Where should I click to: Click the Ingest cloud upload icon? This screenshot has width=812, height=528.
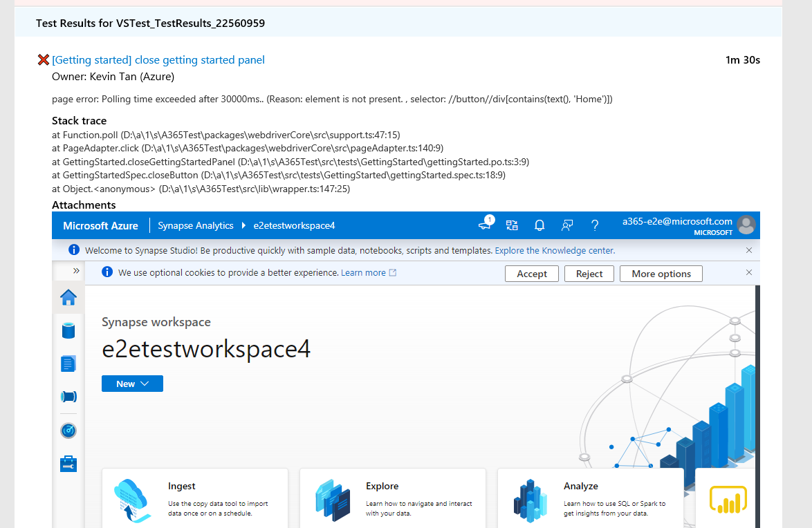(x=132, y=500)
